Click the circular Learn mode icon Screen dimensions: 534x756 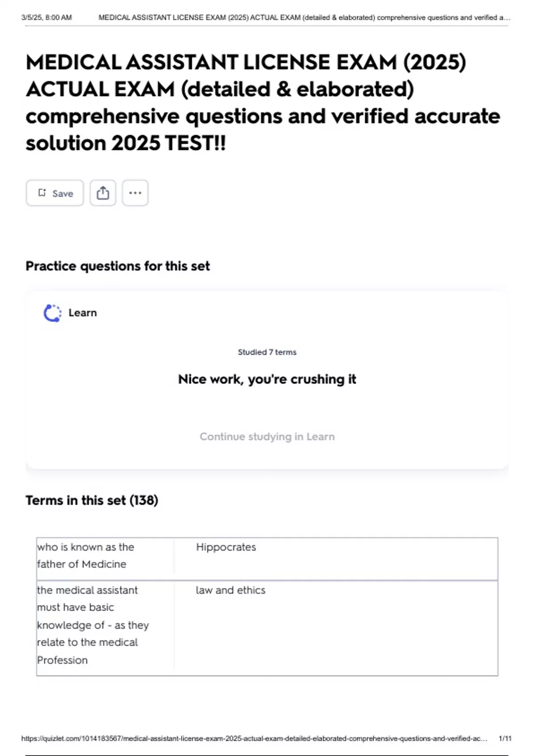tap(53, 313)
